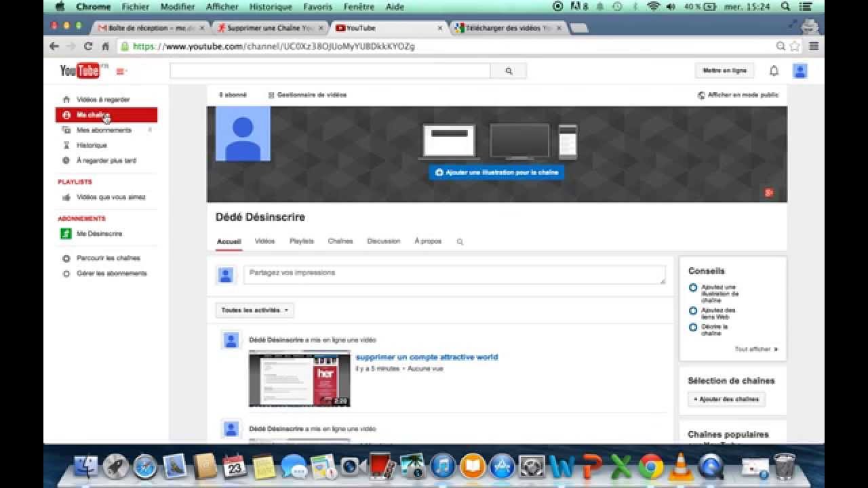868x488 pixels.
Task: Open À regarder plus tard clock icon
Action: click(66, 160)
